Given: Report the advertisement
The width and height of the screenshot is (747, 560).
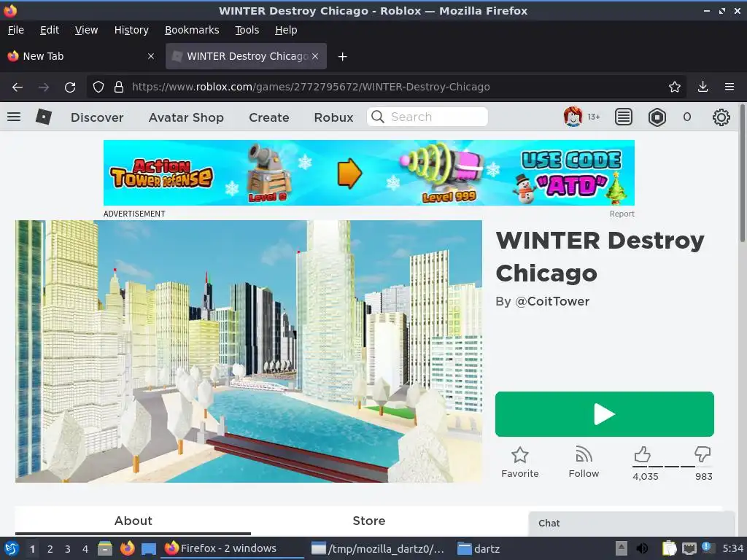Looking at the screenshot, I should click(622, 214).
